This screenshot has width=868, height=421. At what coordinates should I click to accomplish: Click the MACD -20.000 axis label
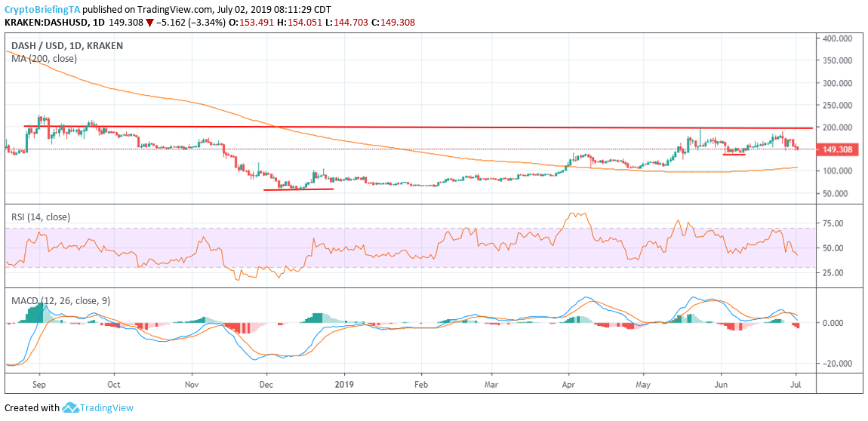pyautogui.click(x=836, y=364)
